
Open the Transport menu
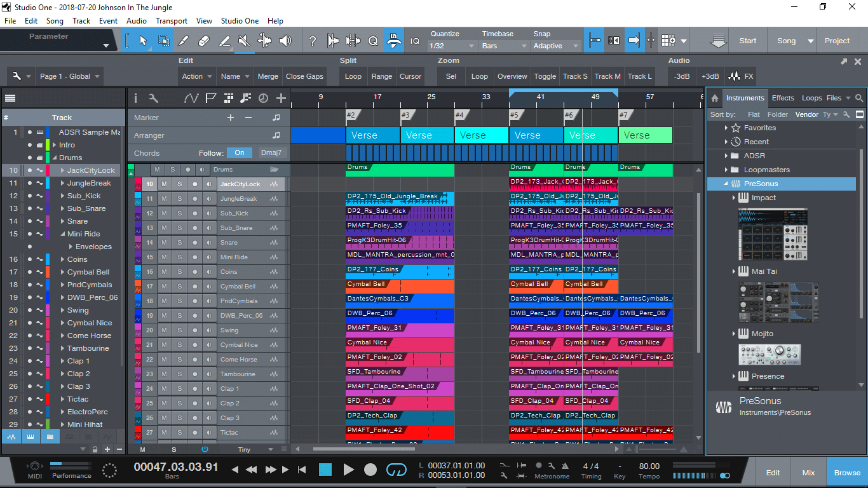click(172, 21)
